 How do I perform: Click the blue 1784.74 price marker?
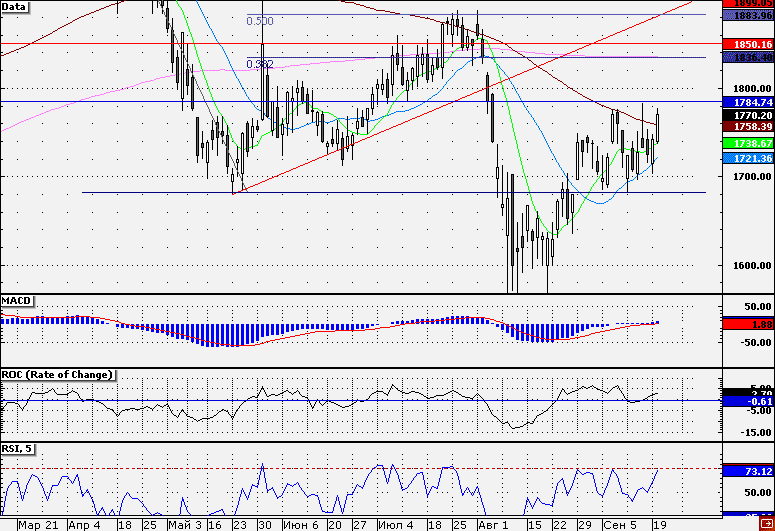(x=748, y=102)
